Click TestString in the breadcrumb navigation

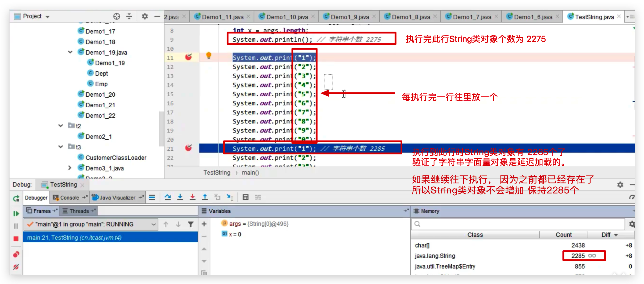tap(217, 172)
